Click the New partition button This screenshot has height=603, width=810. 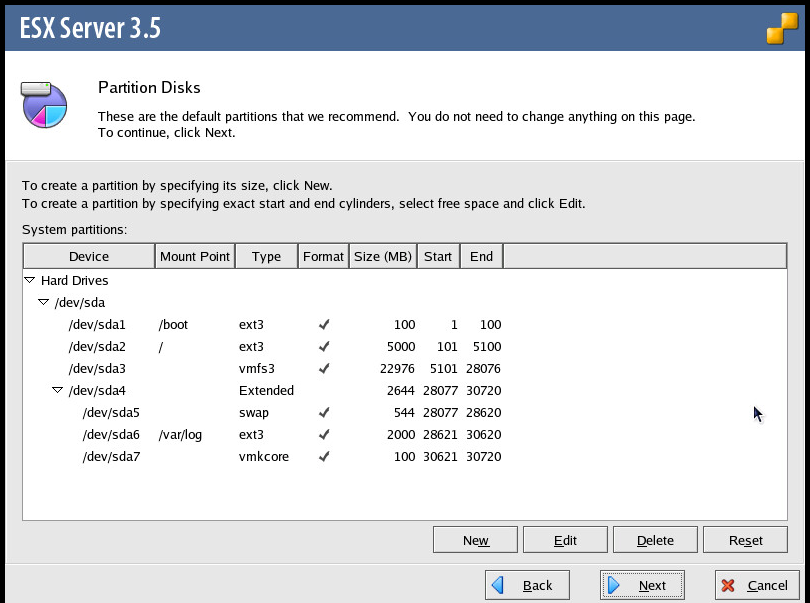tap(475, 540)
